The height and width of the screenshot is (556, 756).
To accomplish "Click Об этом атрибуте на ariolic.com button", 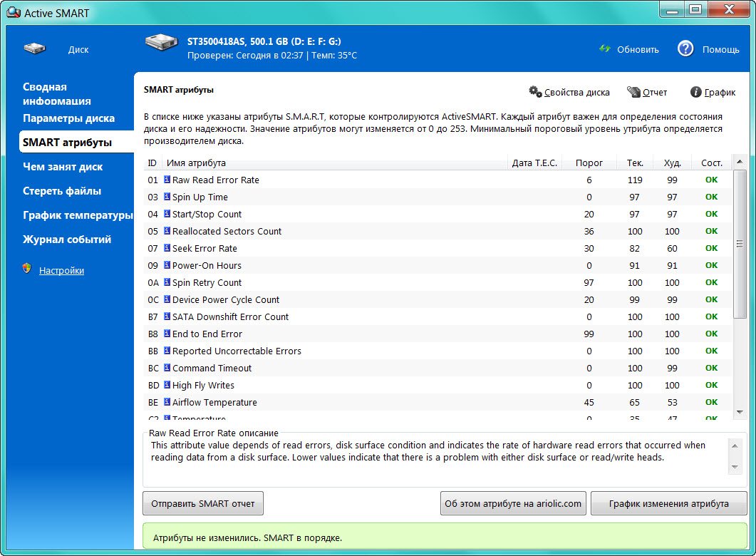I will tap(513, 503).
